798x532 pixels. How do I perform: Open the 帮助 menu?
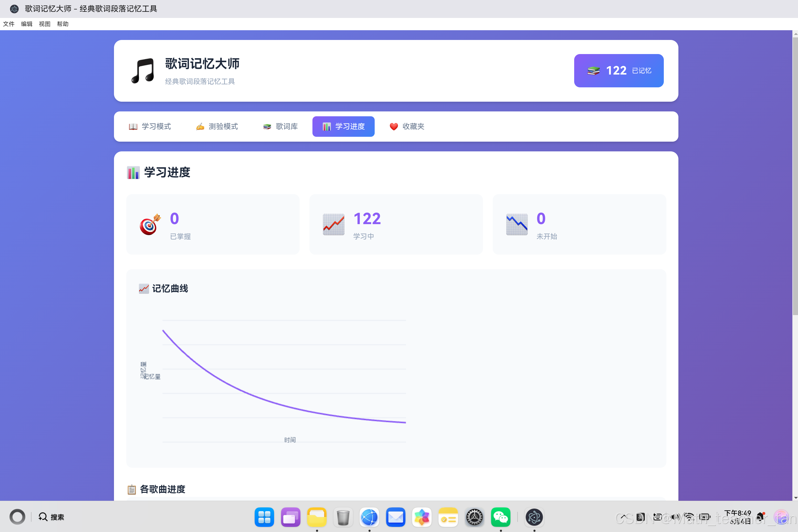63,24
